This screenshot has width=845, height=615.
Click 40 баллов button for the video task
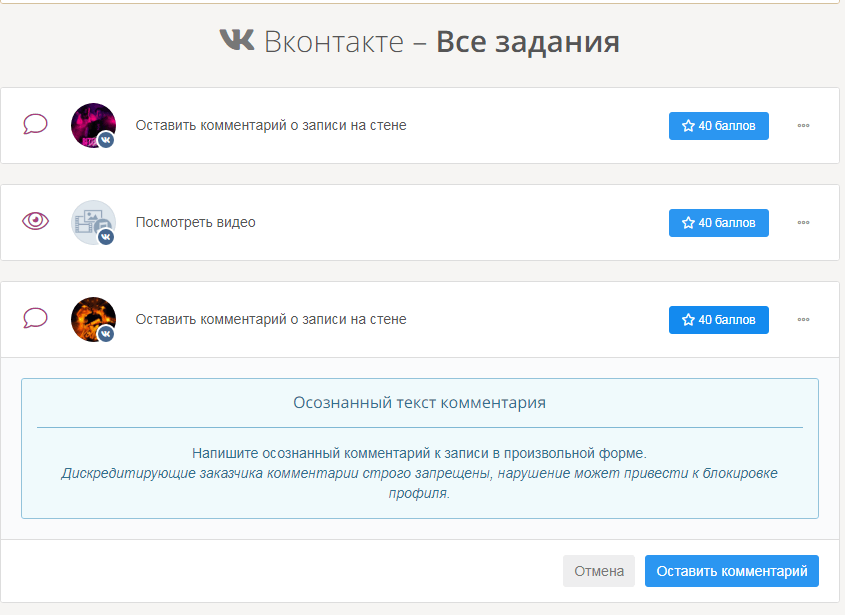718,222
